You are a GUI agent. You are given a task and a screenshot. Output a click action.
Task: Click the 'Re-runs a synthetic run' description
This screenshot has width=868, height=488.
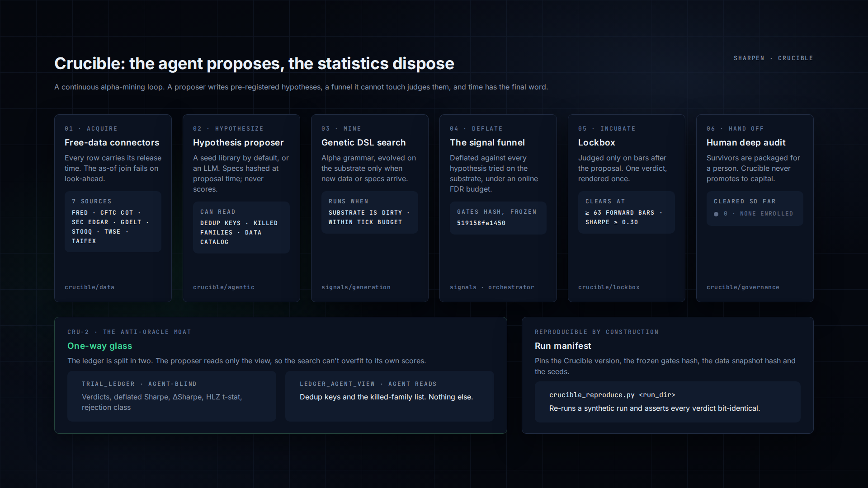click(655, 408)
